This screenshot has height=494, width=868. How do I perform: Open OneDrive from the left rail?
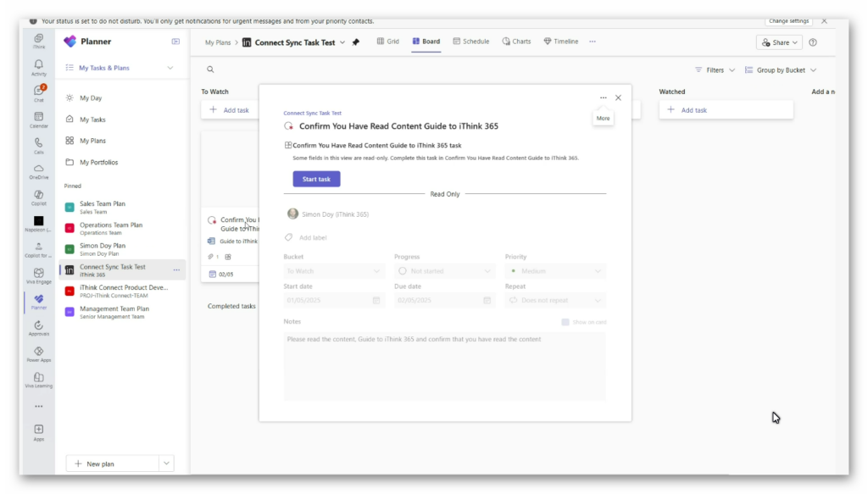(x=39, y=171)
